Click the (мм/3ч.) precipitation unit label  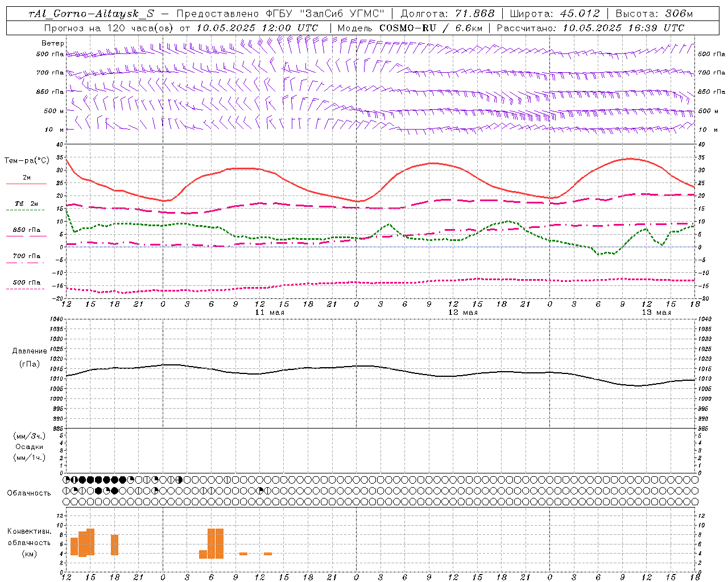[x=30, y=436]
